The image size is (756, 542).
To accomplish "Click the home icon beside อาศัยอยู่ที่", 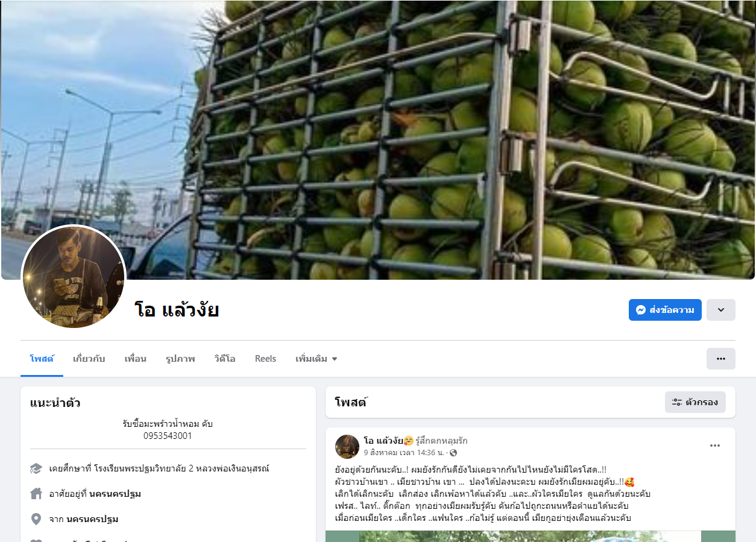I will click(x=36, y=494).
